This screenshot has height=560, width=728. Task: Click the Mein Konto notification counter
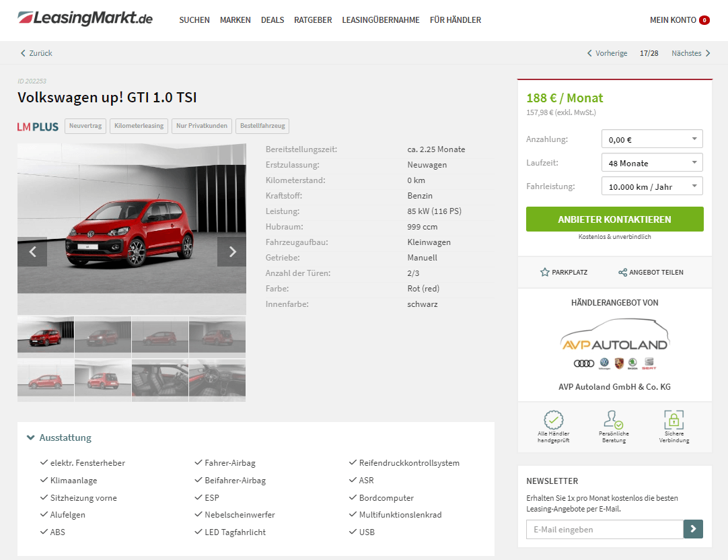704,20
